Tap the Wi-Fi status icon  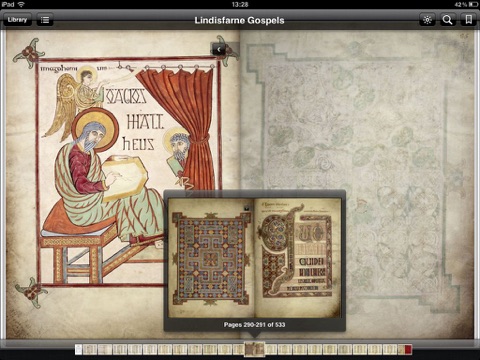21,4
